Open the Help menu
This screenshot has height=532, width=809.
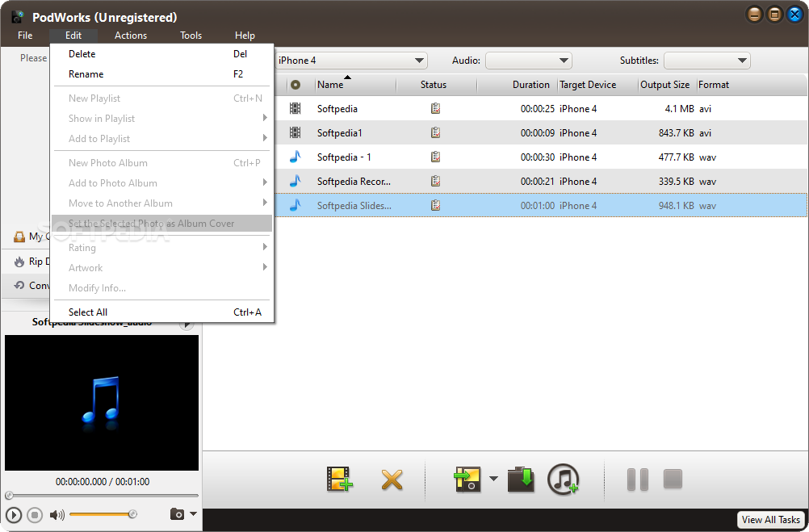pos(245,35)
